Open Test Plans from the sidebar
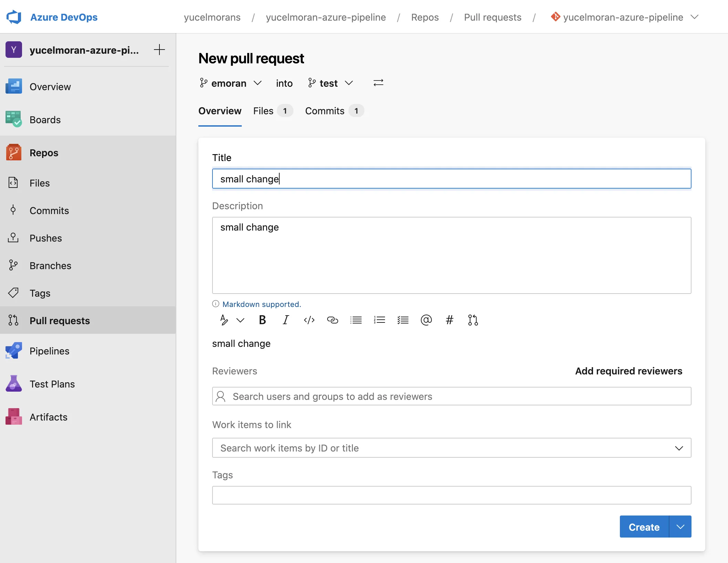Image resolution: width=728 pixels, height=563 pixels. 52,384
